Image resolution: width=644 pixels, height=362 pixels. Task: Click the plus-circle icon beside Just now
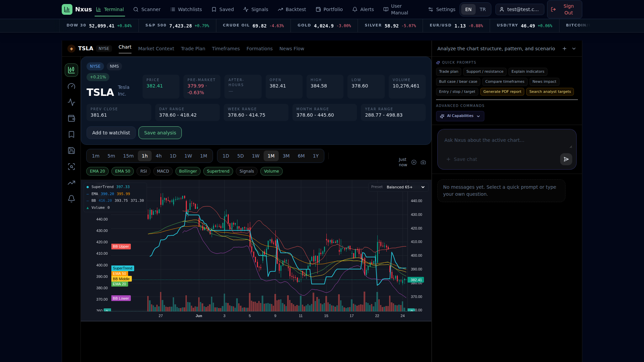click(x=414, y=162)
